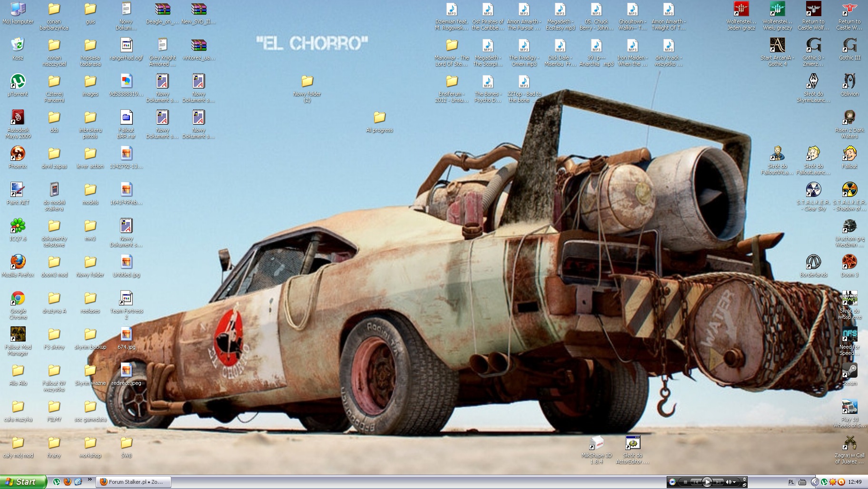Open the Steam desktop shortcut
Screen dimensions: 868x489
(849, 374)
